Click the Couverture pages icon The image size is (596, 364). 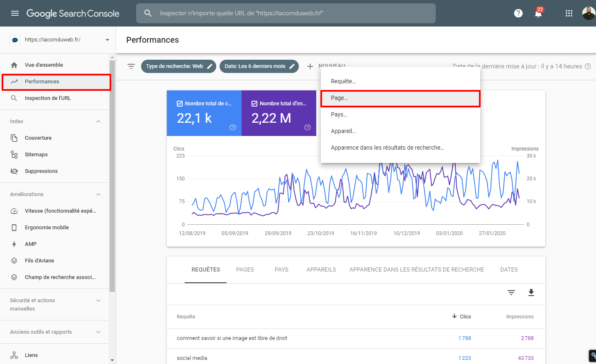click(14, 138)
